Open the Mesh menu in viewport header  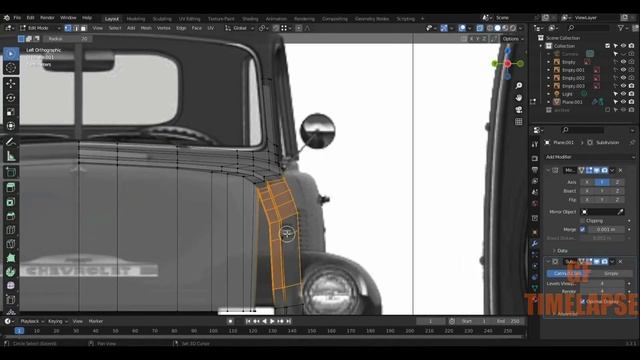[x=146, y=28]
